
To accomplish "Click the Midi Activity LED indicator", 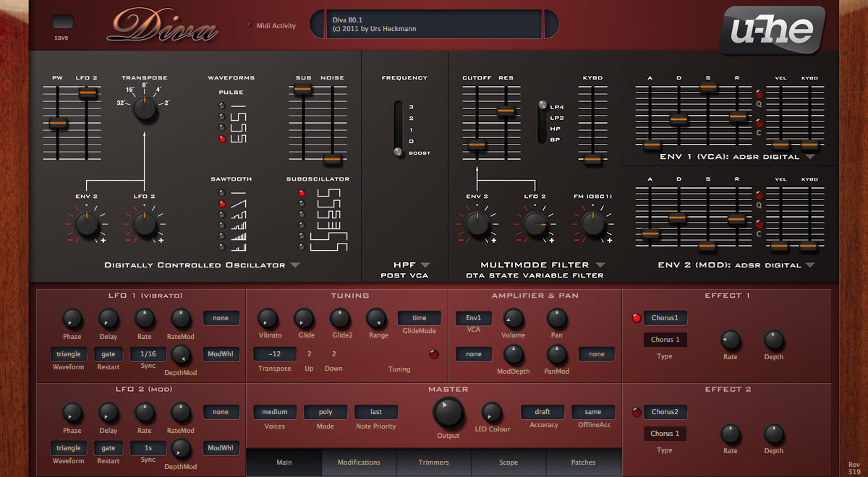I will pyautogui.click(x=250, y=25).
